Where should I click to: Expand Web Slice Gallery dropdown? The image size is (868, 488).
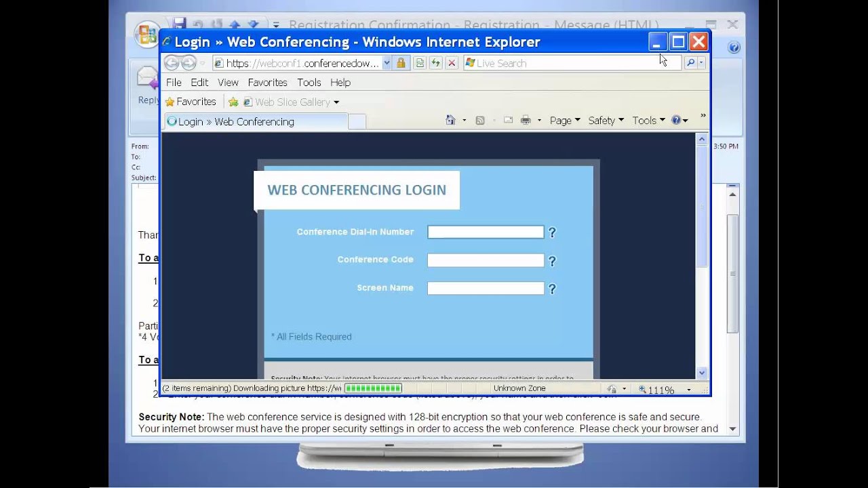pos(336,102)
